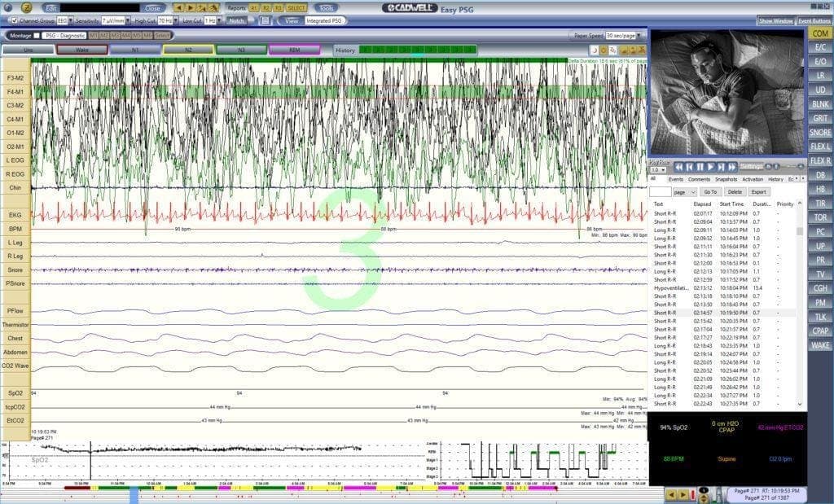Toggle the Channel Group checkbox
Viewport: 834px width, 504px height.
pos(13,20)
